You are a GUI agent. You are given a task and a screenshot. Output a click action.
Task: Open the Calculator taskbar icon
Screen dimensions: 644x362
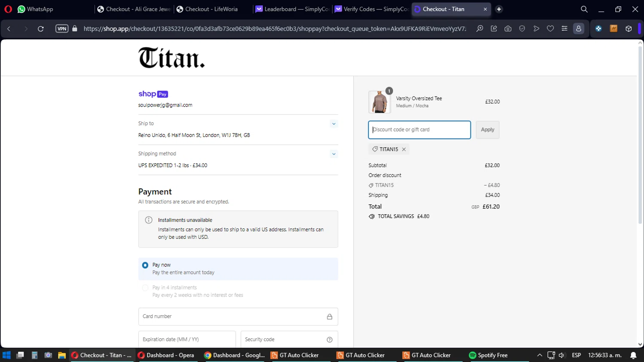coord(34,355)
